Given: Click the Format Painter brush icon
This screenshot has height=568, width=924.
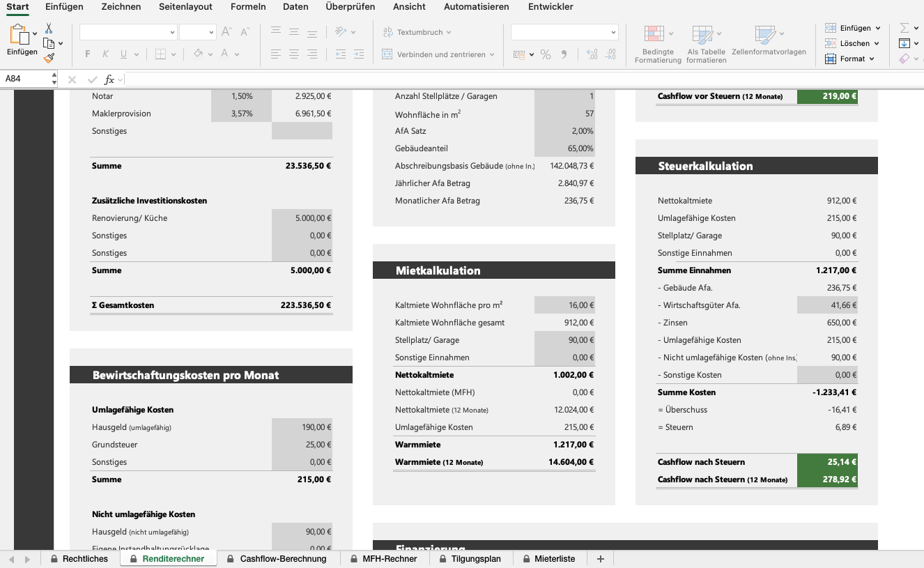Looking at the screenshot, I should (x=49, y=59).
